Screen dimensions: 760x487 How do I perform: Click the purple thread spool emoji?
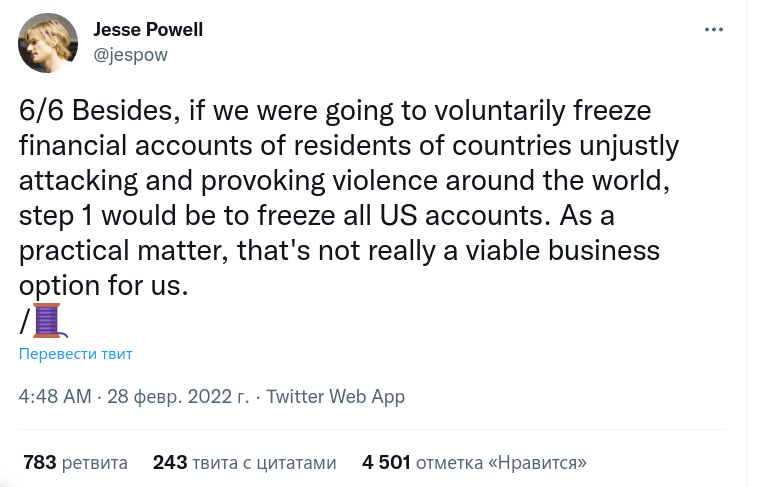48,321
